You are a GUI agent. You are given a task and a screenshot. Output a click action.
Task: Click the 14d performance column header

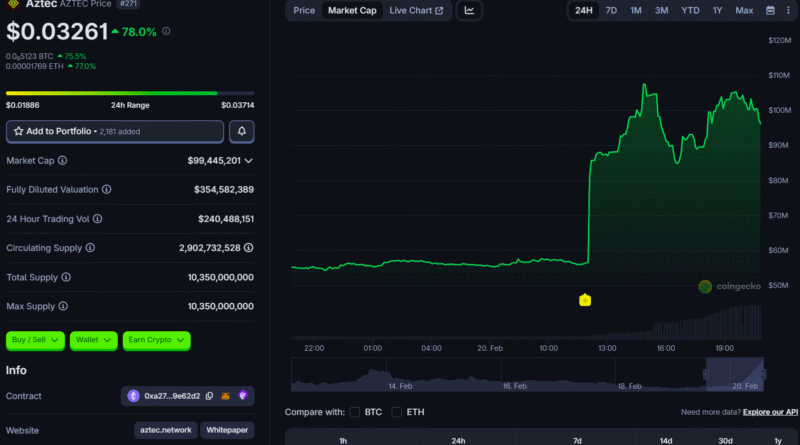pos(666,440)
